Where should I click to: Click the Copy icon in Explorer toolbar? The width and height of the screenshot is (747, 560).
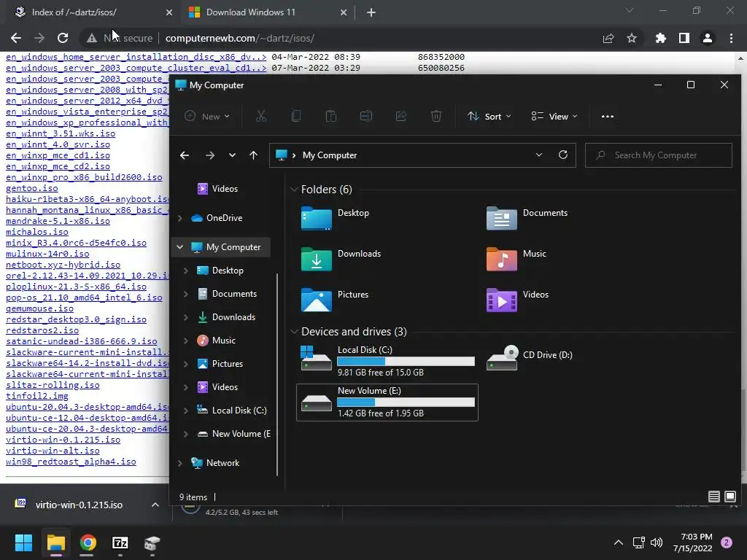[296, 116]
